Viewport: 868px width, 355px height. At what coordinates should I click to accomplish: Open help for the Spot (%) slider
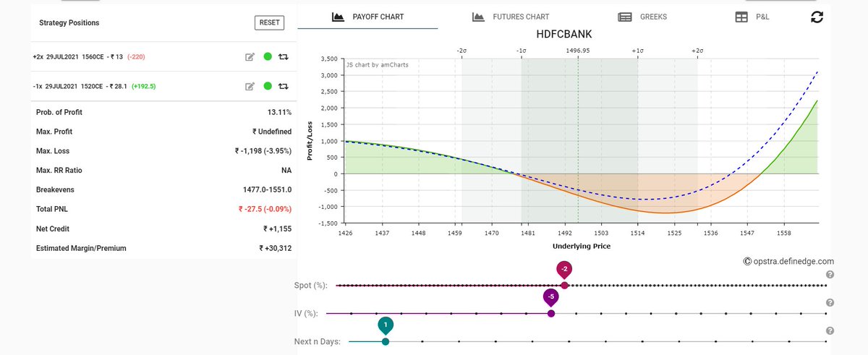pos(830,275)
